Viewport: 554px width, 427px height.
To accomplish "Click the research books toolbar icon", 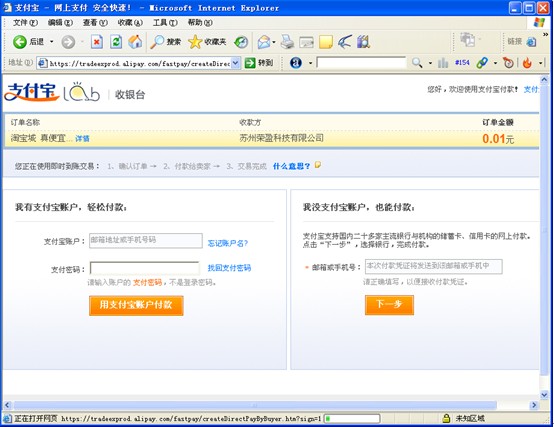I will pyautogui.click(x=363, y=42).
